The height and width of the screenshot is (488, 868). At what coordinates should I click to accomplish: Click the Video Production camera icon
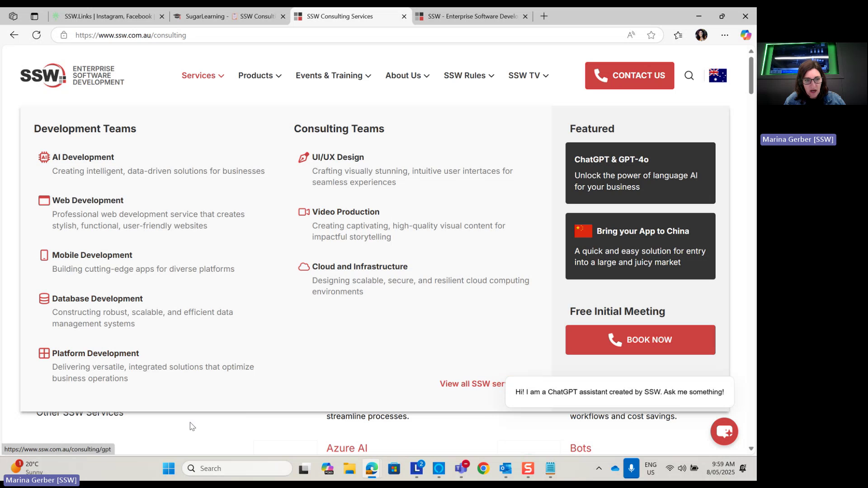304,212
